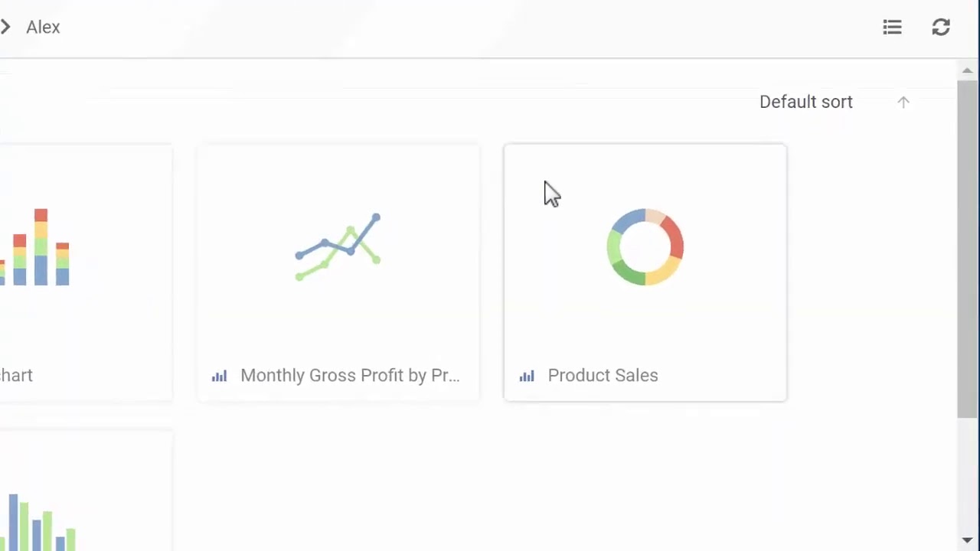Open the Default sort dropdown
980x551 pixels.
tap(805, 103)
